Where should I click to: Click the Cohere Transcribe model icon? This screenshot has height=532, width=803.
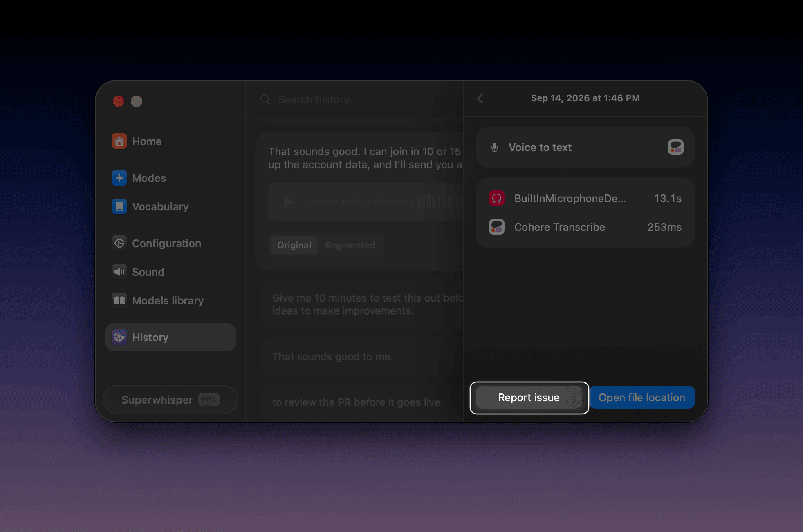click(x=497, y=227)
